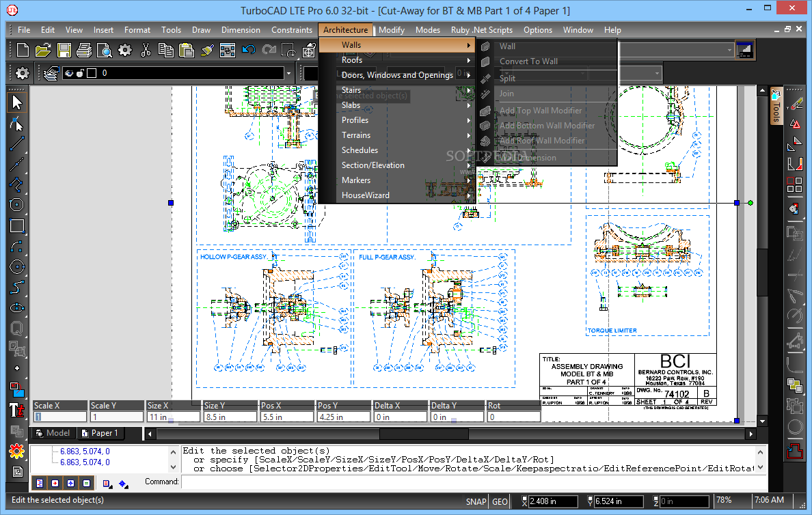The width and height of the screenshot is (812, 515).
Task: Open the Ruby .Net Scripts menu
Action: click(482, 30)
